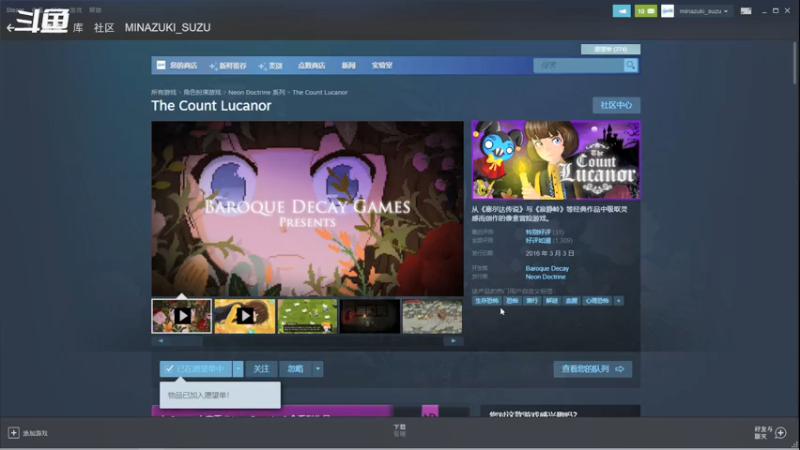Toggle the on-wishlist checkmark button

[196, 369]
